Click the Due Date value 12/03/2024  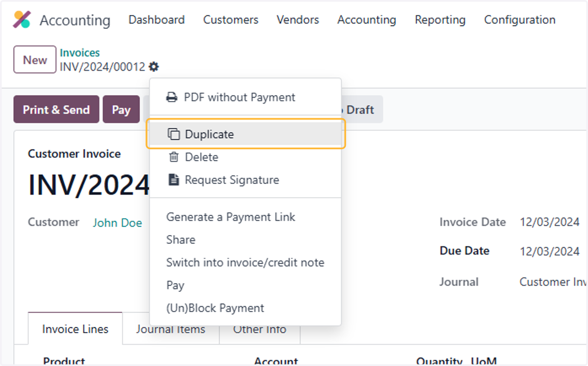[550, 251]
